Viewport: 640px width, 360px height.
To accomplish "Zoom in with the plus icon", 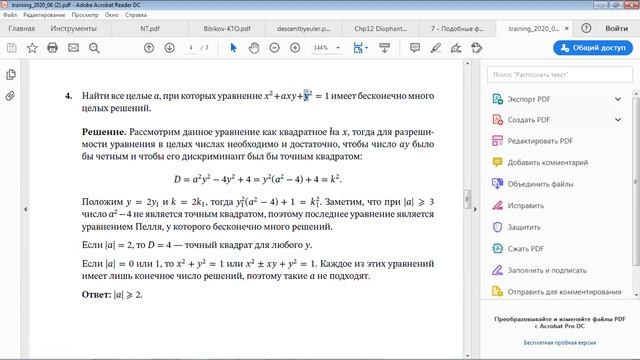I will [x=295, y=48].
